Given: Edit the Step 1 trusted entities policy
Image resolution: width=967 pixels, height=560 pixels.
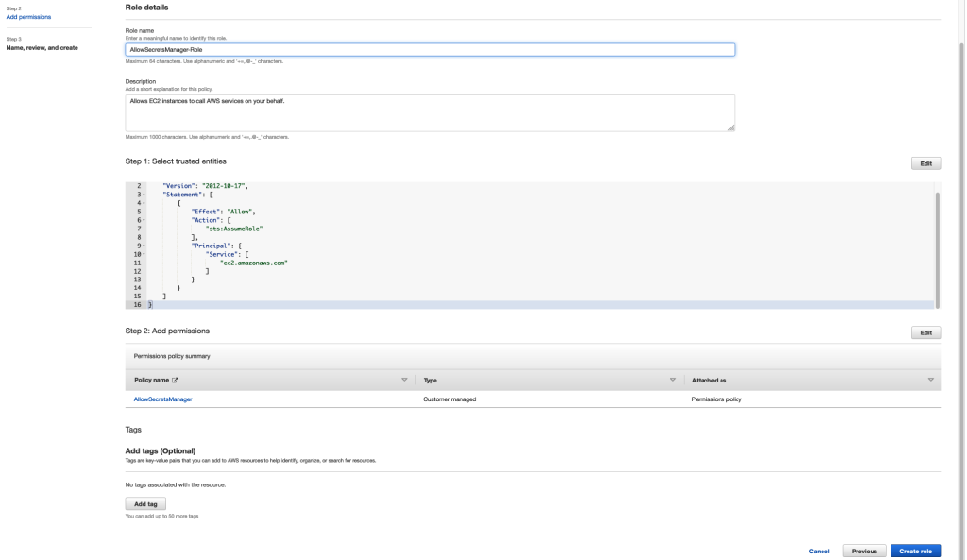Looking at the screenshot, I should point(925,162).
